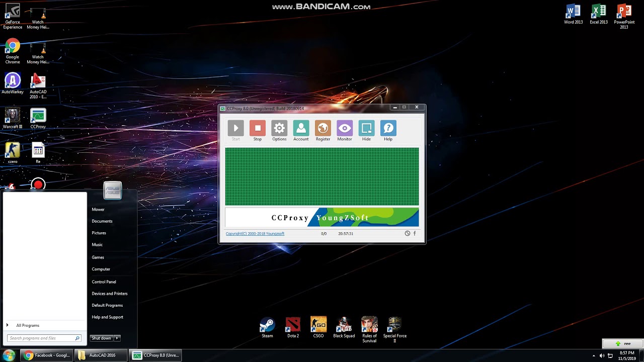The image size is (644, 362).
Task: Launch Dota 2 desktop shortcut
Action: point(293,327)
